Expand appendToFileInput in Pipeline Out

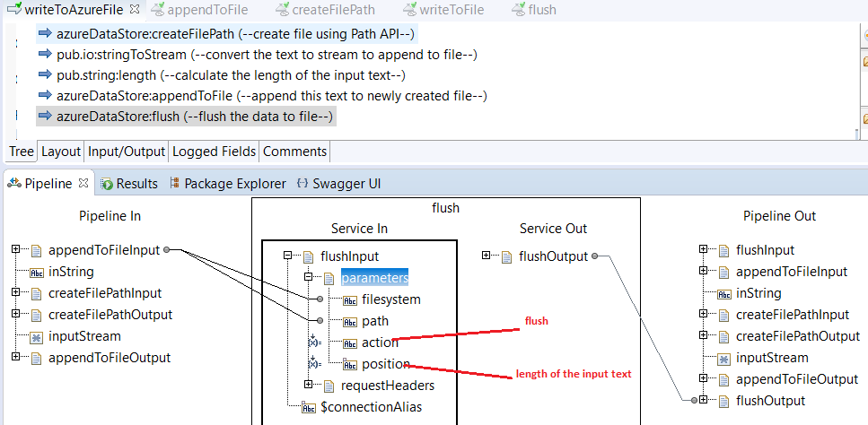(x=703, y=272)
